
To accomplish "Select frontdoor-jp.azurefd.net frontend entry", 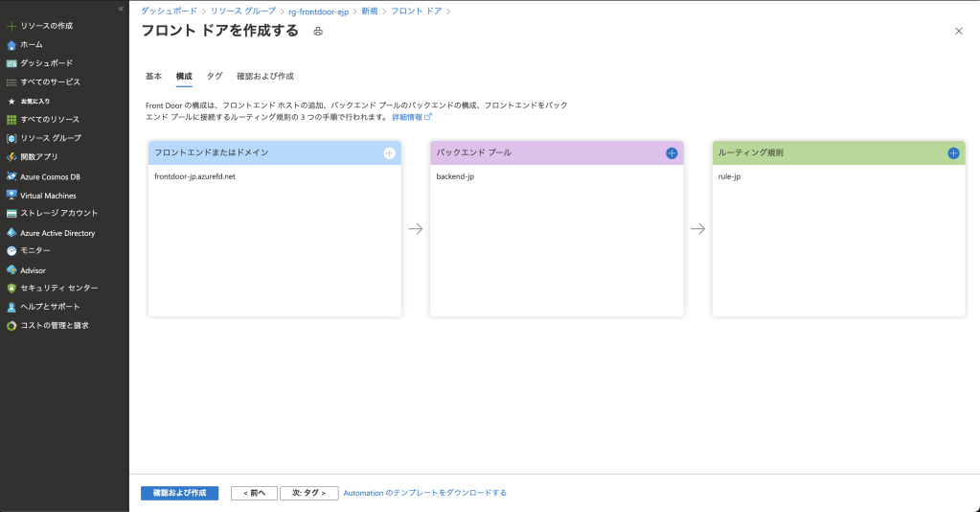I will coord(194,177).
